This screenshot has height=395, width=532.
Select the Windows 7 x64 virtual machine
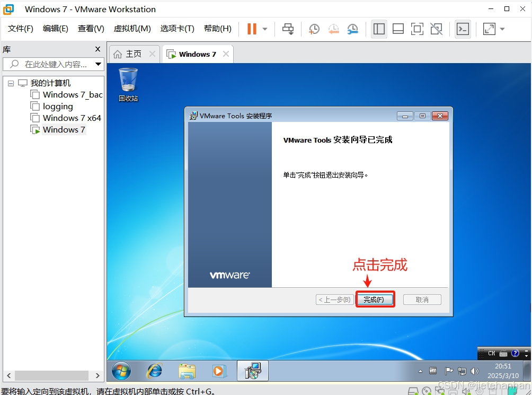66,118
